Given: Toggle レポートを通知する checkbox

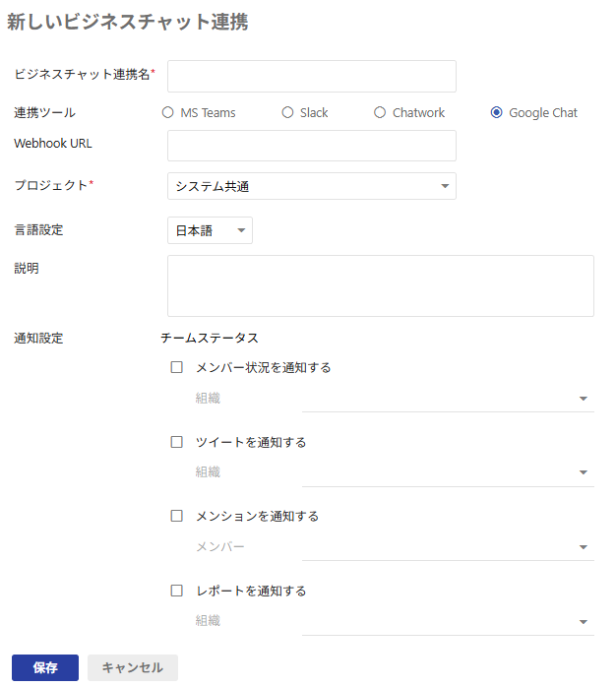Looking at the screenshot, I should pos(176,591).
